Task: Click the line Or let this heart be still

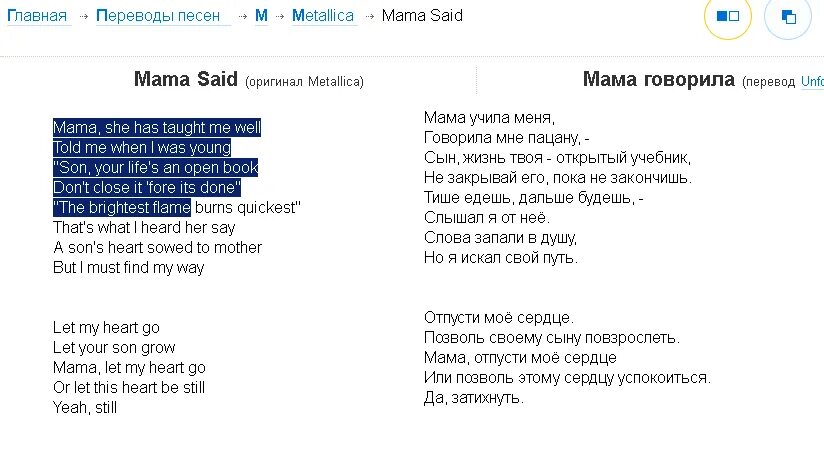Action: [x=129, y=387]
